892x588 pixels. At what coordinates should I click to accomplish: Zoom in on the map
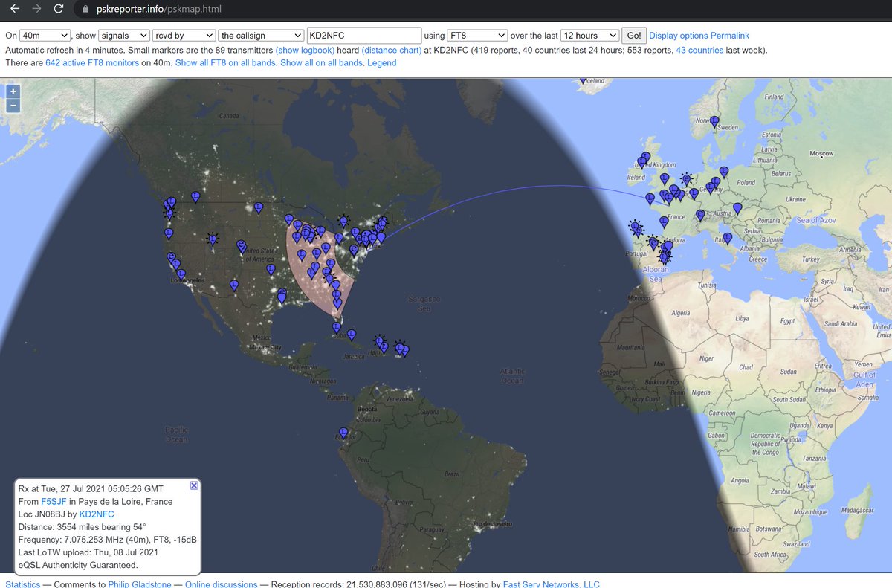pos(12,91)
